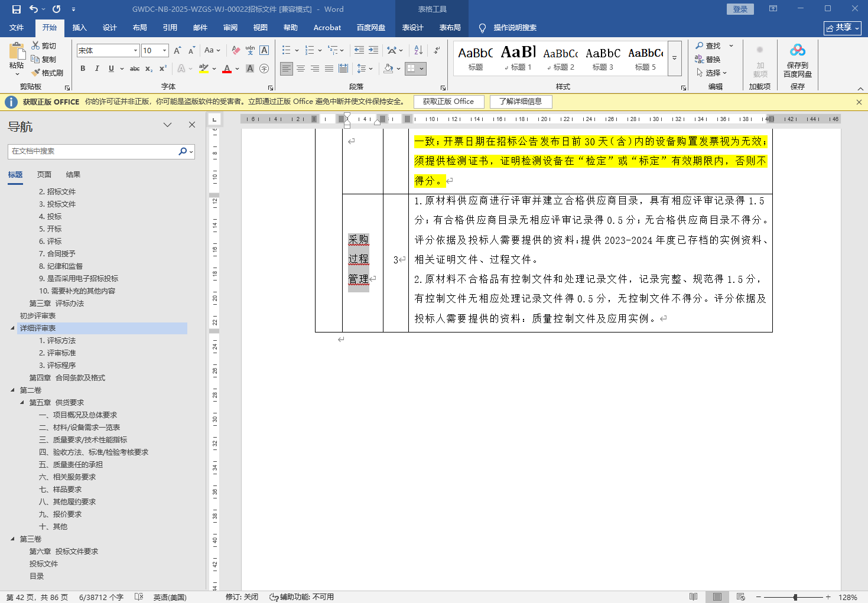868x603 pixels.
Task: Click the Cut scissors icon
Action: point(35,45)
